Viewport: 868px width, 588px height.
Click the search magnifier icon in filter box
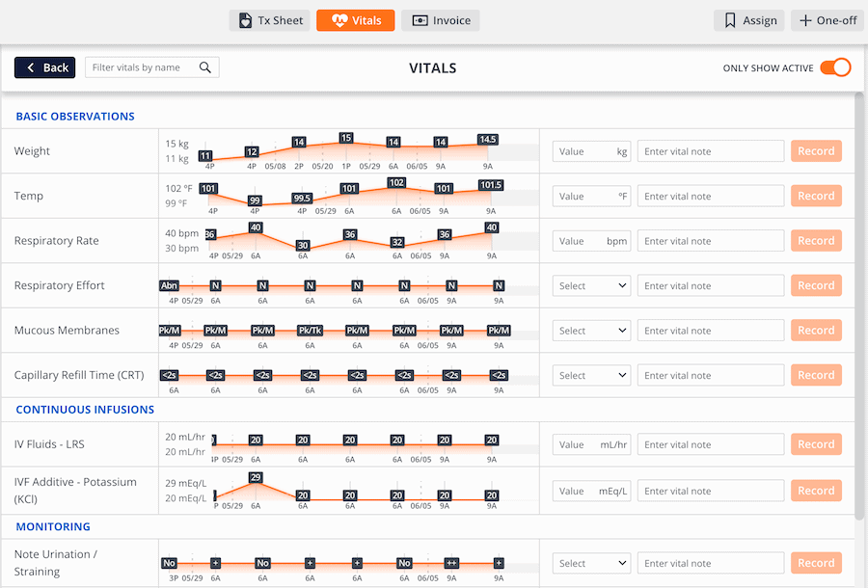204,67
